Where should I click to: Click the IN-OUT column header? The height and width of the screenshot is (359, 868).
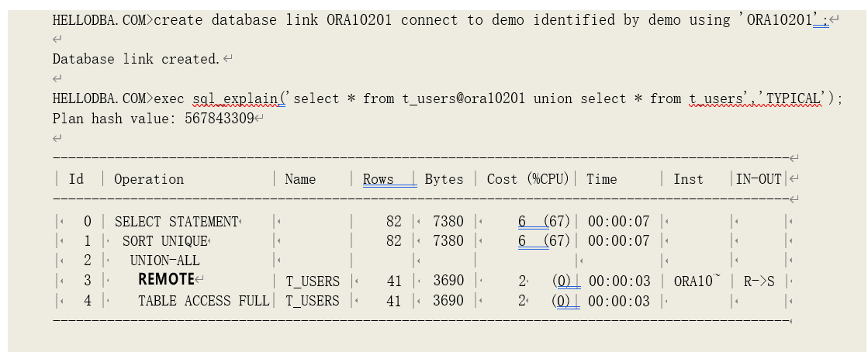point(758,179)
